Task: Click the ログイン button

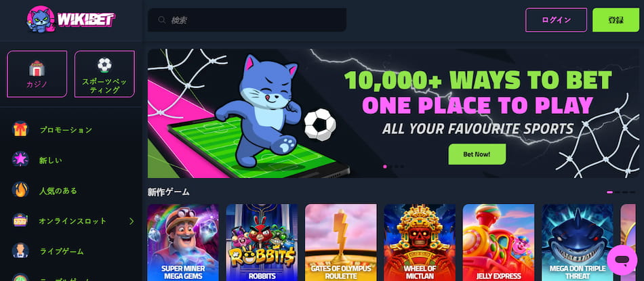Action: [556, 20]
